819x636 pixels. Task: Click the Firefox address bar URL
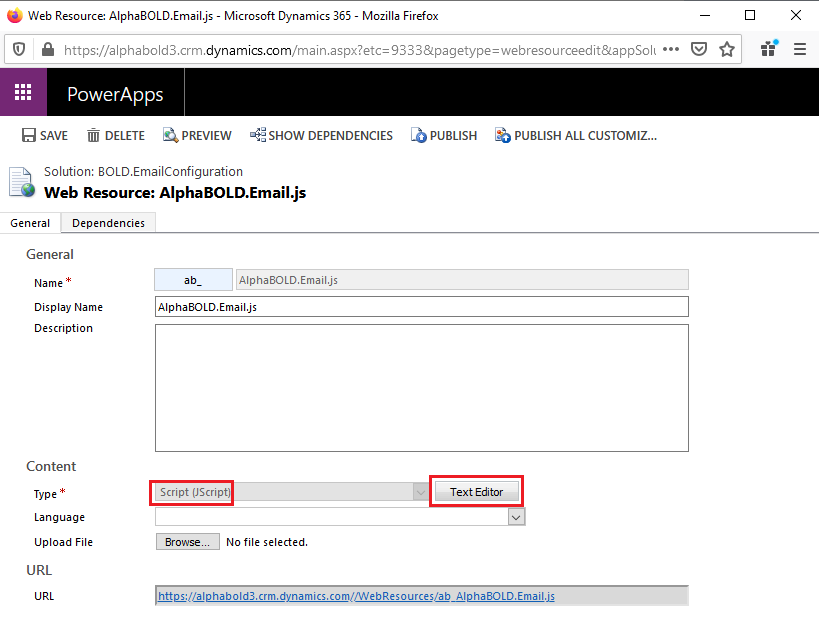360,50
